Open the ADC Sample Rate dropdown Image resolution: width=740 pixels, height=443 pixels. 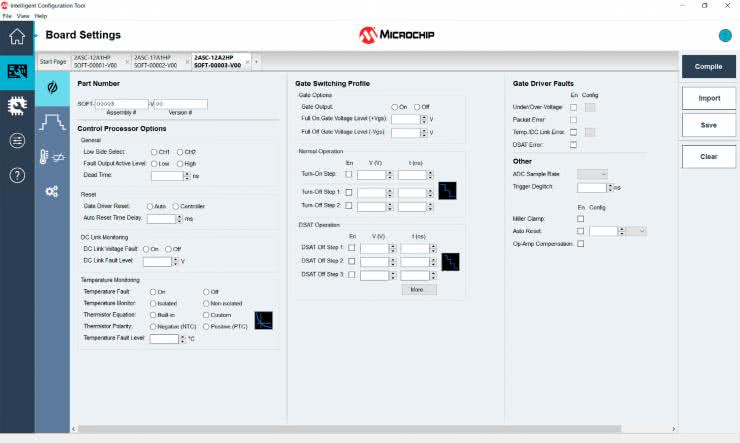592,174
